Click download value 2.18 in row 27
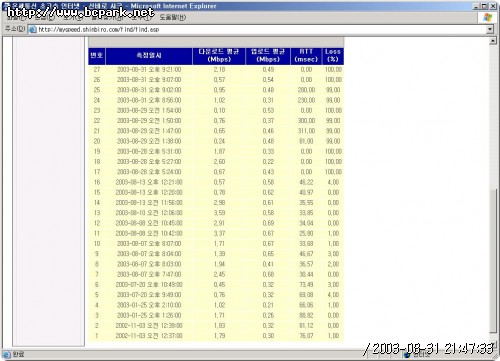This screenshot has height=361, width=500. (x=219, y=69)
